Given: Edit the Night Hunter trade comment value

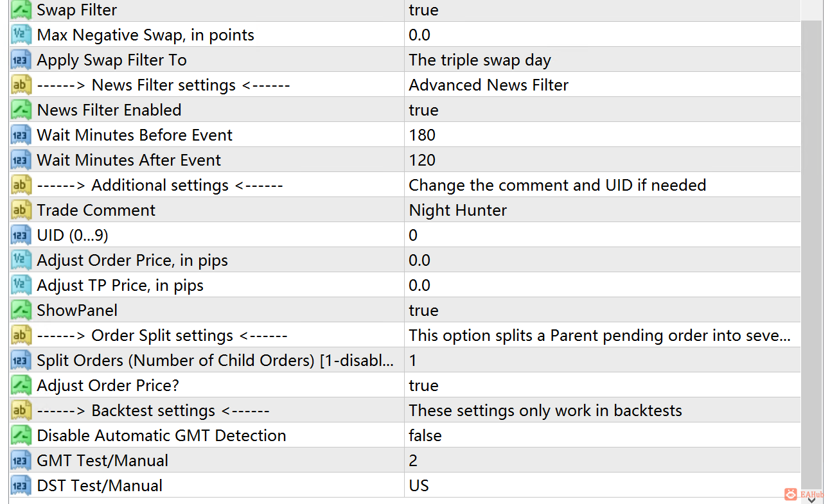Looking at the screenshot, I should [x=603, y=210].
